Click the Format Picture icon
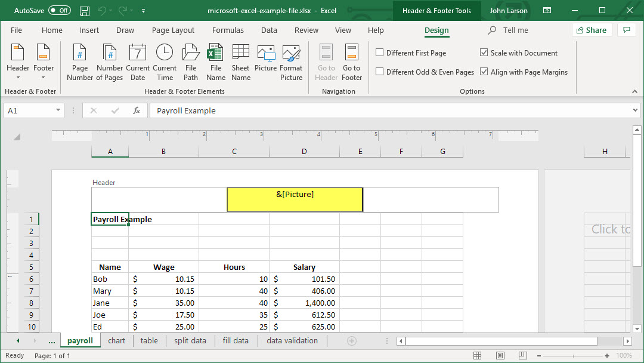The width and height of the screenshot is (644, 363). (291, 62)
